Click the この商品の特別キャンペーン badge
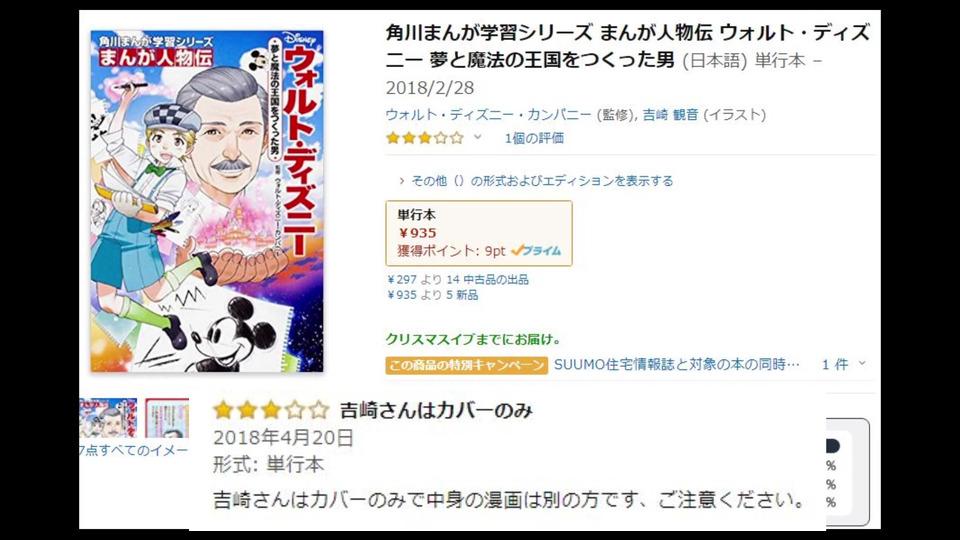 pyautogui.click(x=467, y=365)
